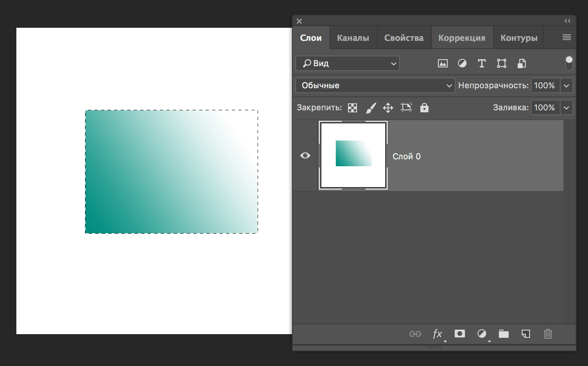Filter layers by smart object type

pos(521,63)
